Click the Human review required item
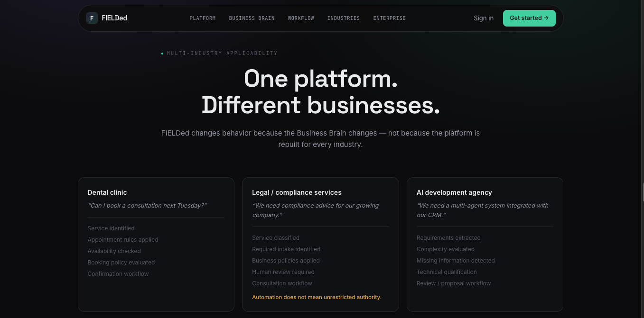The image size is (644, 318). coord(283,272)
